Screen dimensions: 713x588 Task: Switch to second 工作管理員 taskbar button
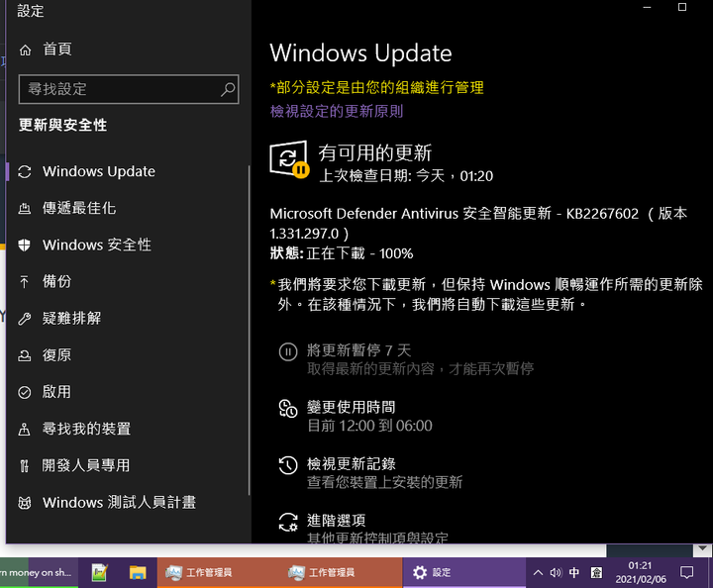(341, 572)
